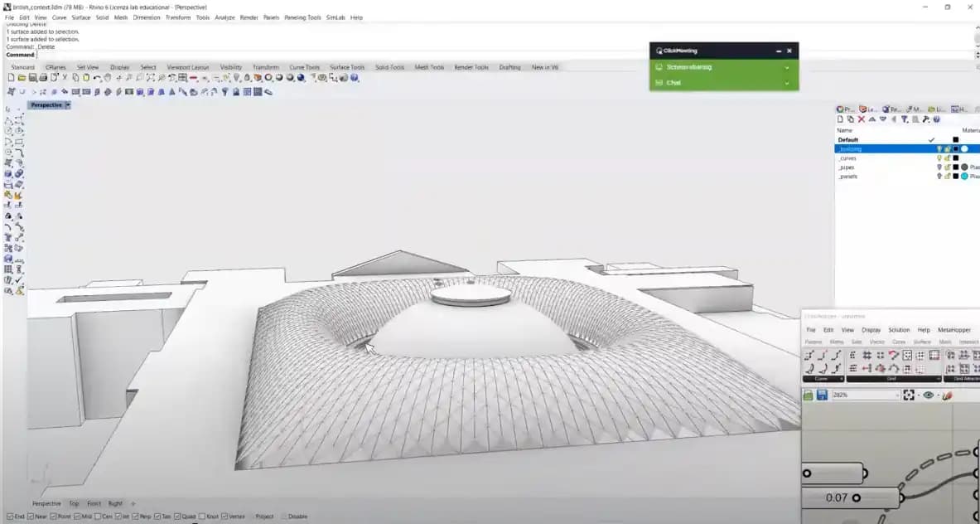This screenshot has height=524, width=980.
Task: Open the MetaHopper menu in Grasshopper
Action: click(953, 329)
